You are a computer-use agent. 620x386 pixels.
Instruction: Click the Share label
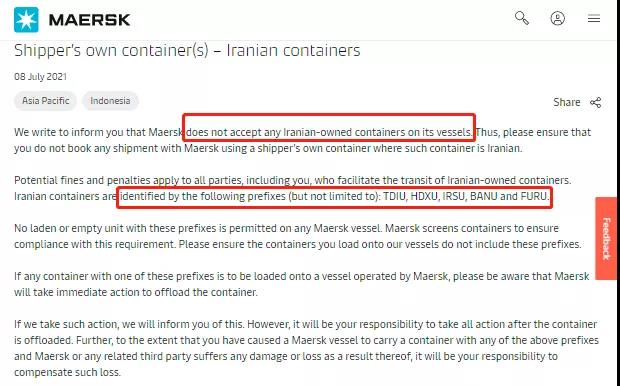pyautogui.click(x=567, y=102)
